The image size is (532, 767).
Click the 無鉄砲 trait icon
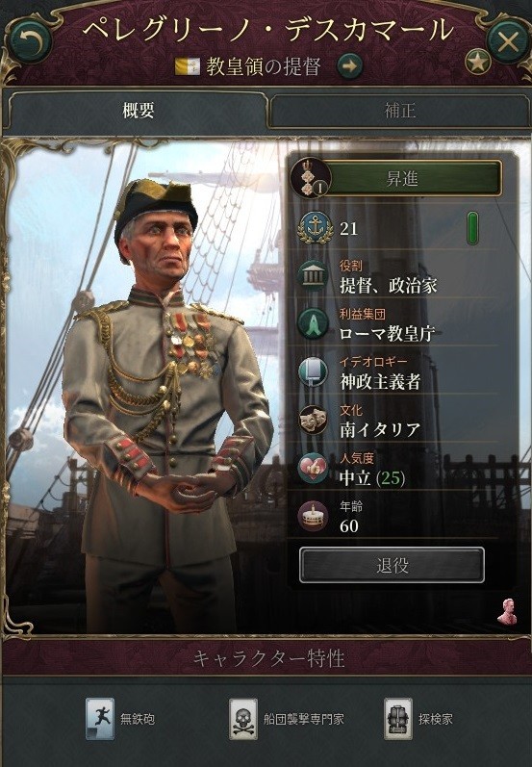click(x=100, y=719)
